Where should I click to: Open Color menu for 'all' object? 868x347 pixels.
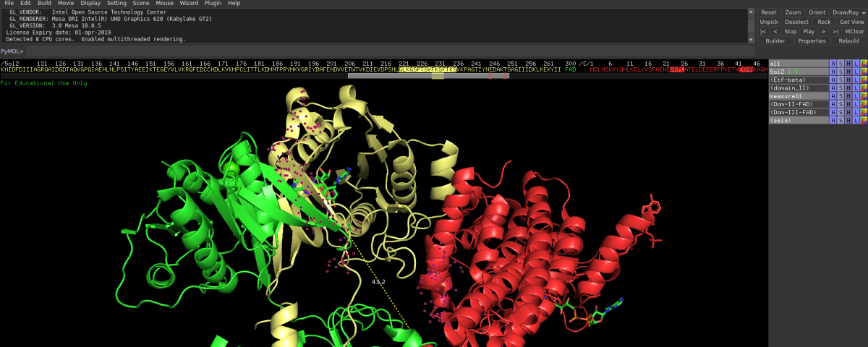(864, 64)
